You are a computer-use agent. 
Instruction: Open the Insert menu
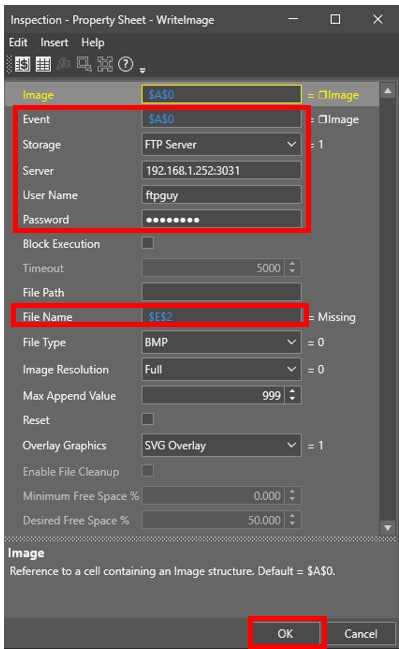tap(54, 42)
